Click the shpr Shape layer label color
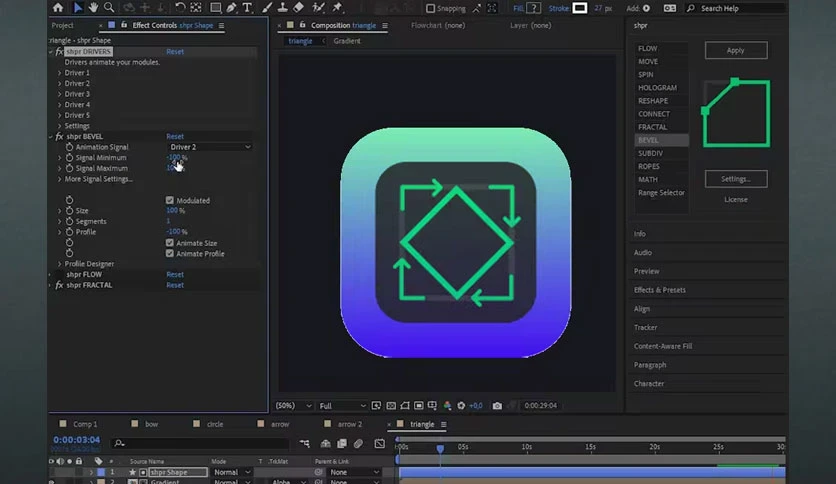 pos(101,472)
